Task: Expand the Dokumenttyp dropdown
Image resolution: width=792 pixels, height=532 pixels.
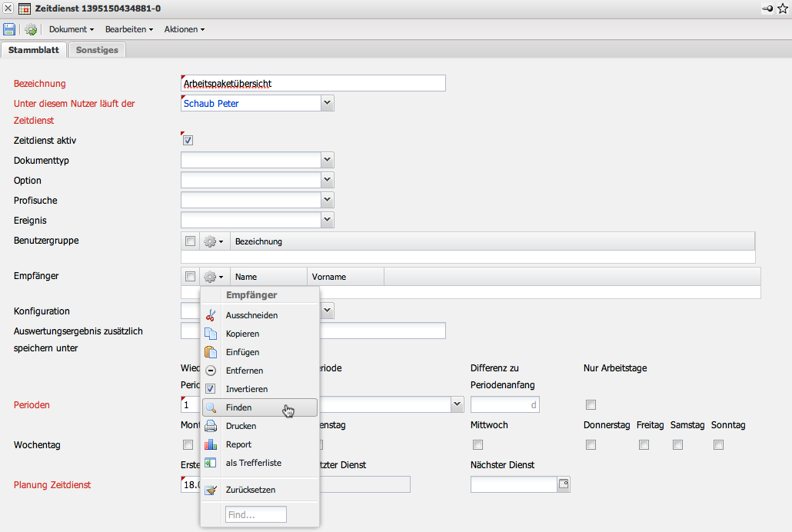Action: point(327,160)
